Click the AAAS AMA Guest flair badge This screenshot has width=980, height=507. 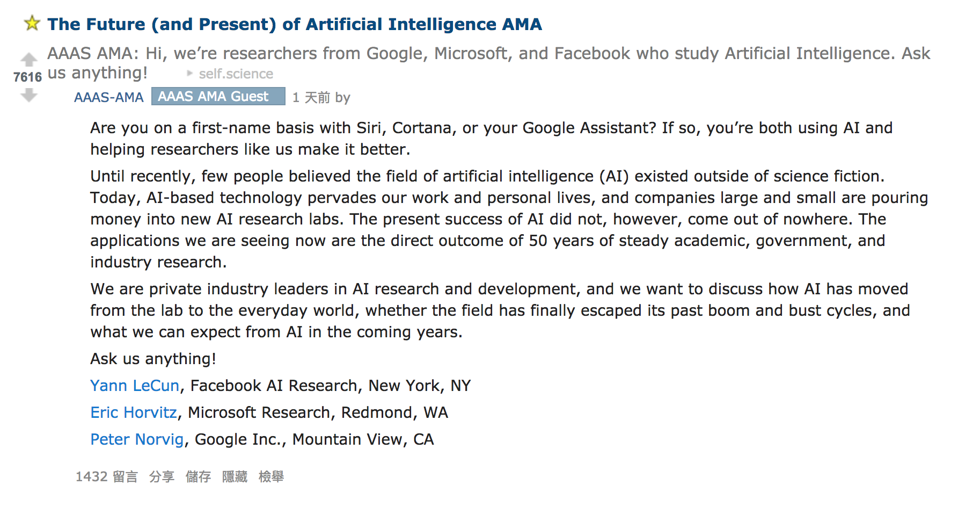pos(218,97)
